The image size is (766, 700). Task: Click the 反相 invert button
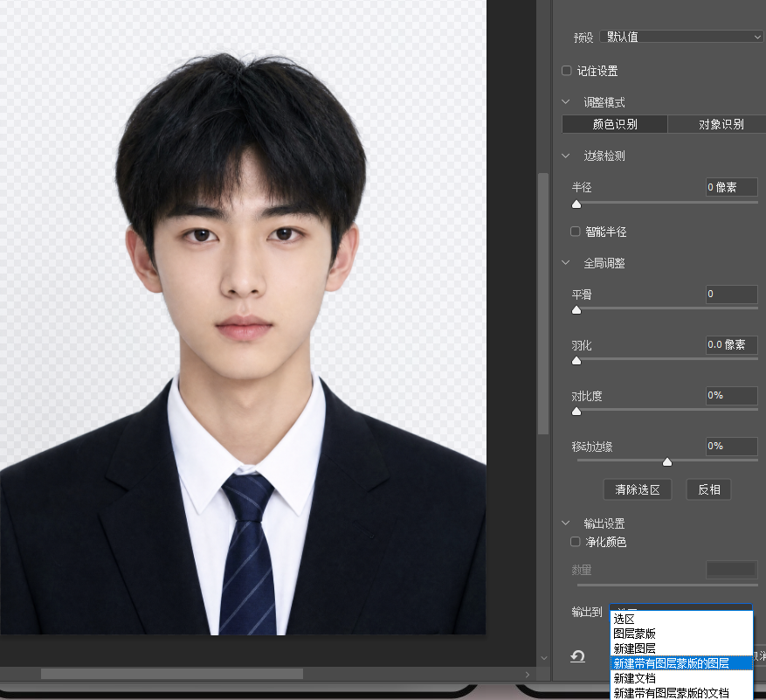[709, 489]
